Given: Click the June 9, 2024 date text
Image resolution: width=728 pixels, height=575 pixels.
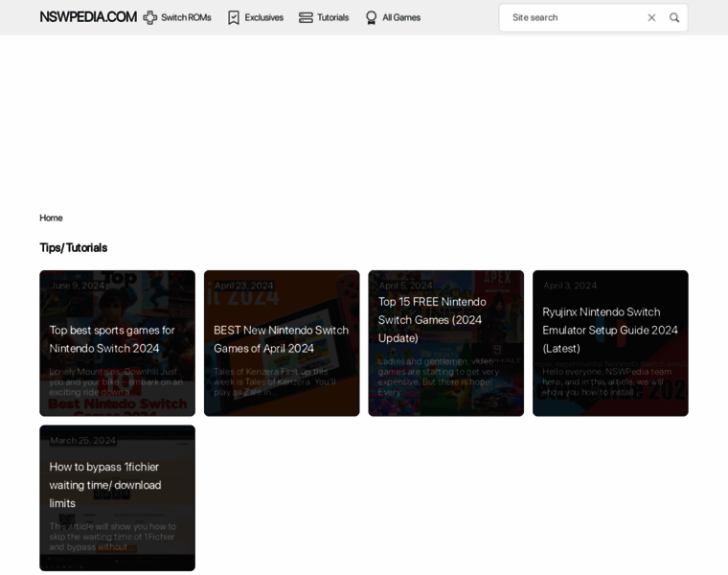Looking at the screenshot, I should click(77, 286).
